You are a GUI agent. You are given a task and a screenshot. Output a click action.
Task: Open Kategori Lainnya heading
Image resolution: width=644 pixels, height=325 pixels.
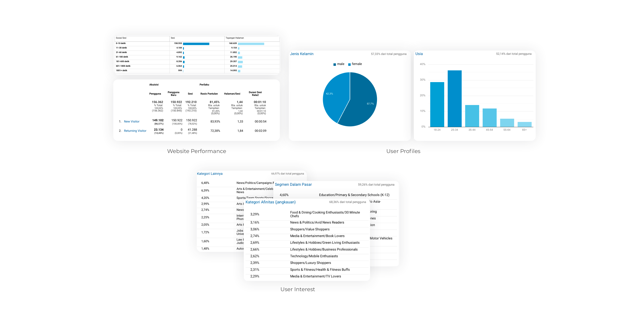(x=210, y=173)
